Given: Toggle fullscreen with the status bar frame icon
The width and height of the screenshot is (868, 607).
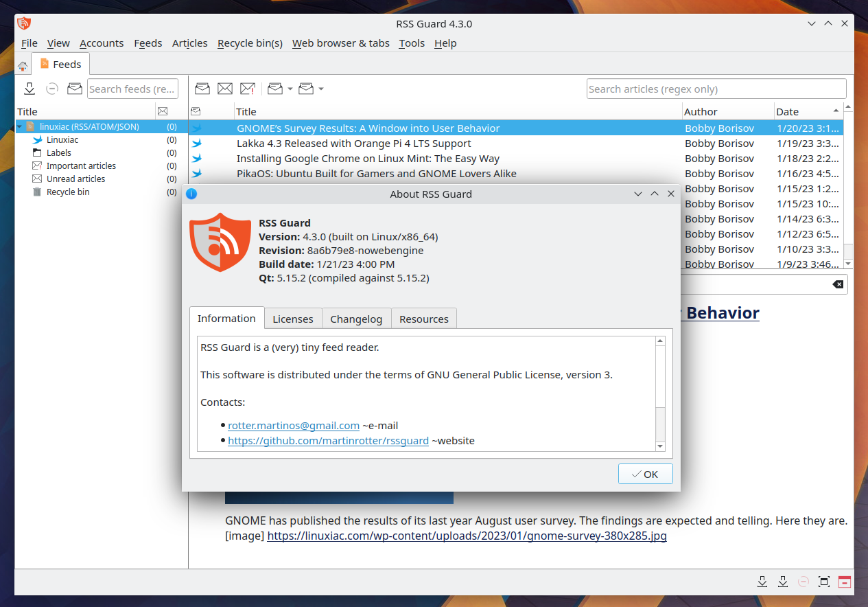Looking at the screenshot, I should coord(824,582).
